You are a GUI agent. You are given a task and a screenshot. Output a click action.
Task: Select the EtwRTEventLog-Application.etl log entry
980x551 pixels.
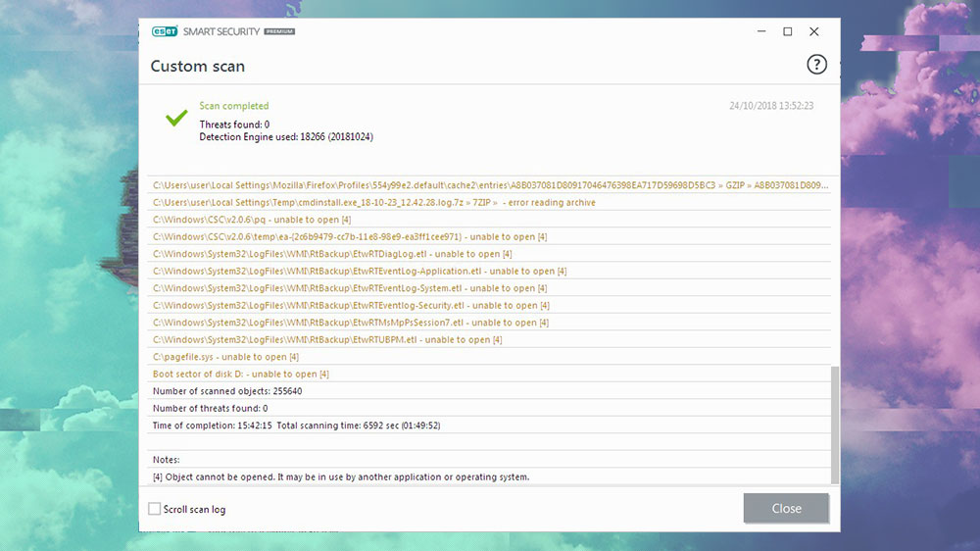click(360, 272)
